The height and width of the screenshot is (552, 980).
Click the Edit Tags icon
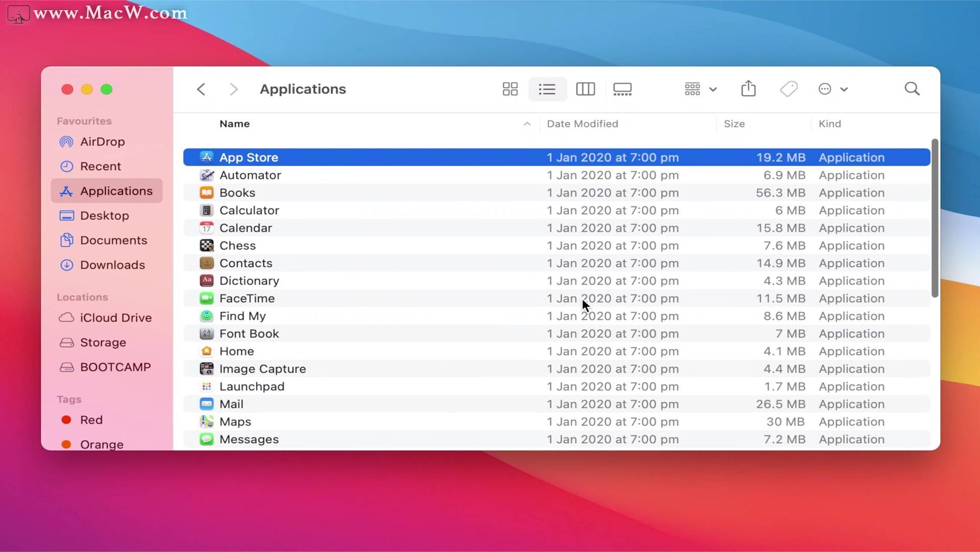click(789, 89)
